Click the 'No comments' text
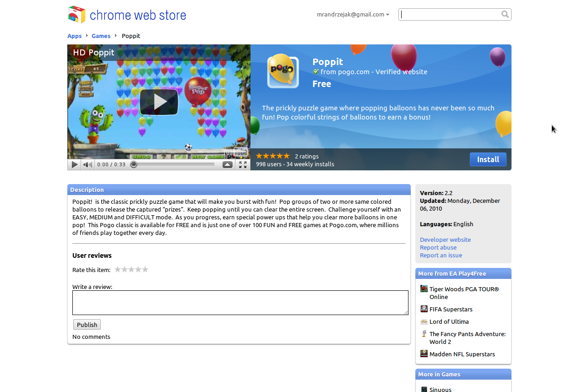The image size is (577, 392). (91, 337)
